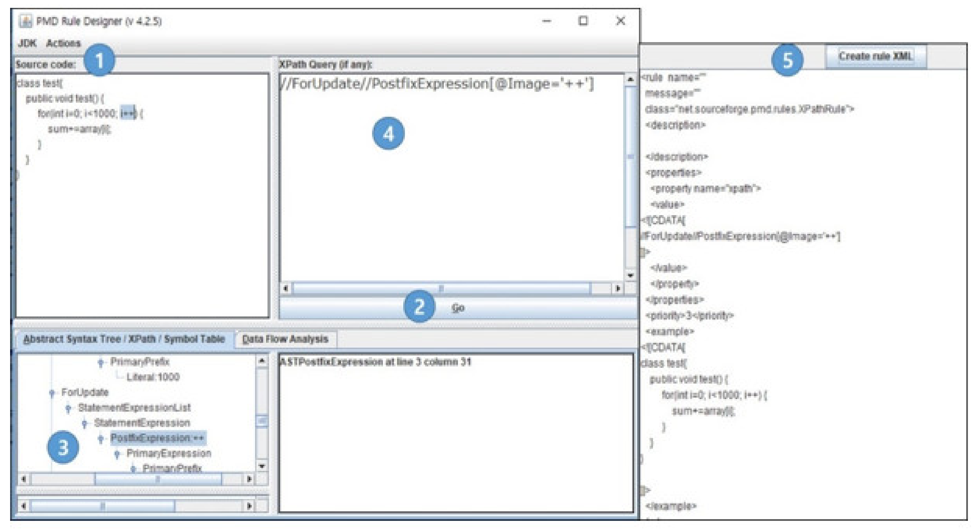Collapse the PrimaryExpression node expander

click(117, 454)
